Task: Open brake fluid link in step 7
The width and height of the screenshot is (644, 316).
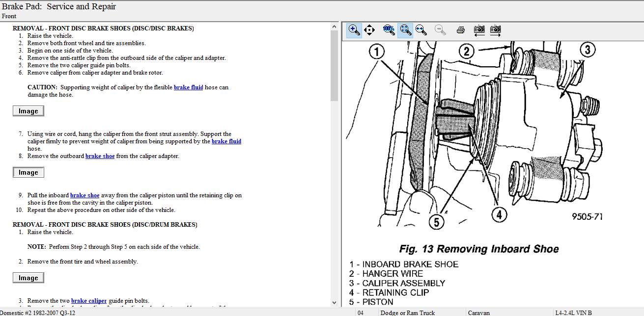Action: click(x=226, y=141)
